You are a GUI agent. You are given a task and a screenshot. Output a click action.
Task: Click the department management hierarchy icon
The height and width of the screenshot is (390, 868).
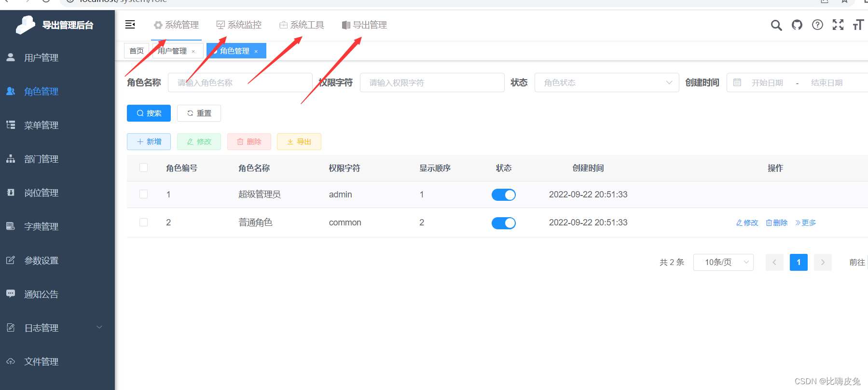[11, 159]
